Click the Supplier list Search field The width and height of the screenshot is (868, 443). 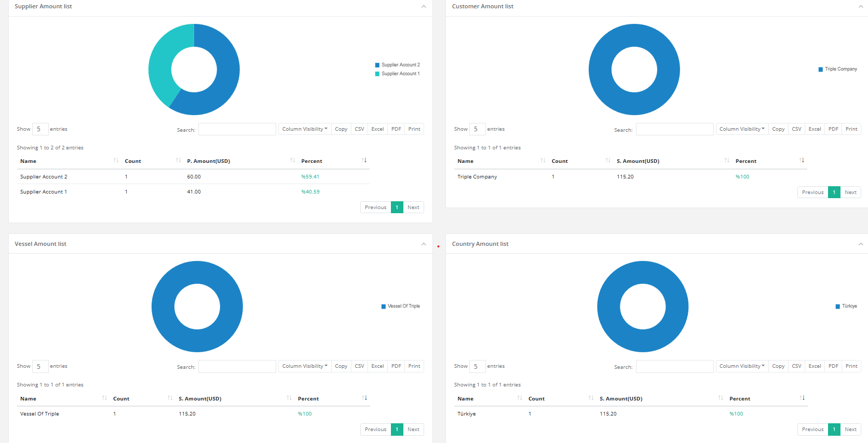(237, 129)
